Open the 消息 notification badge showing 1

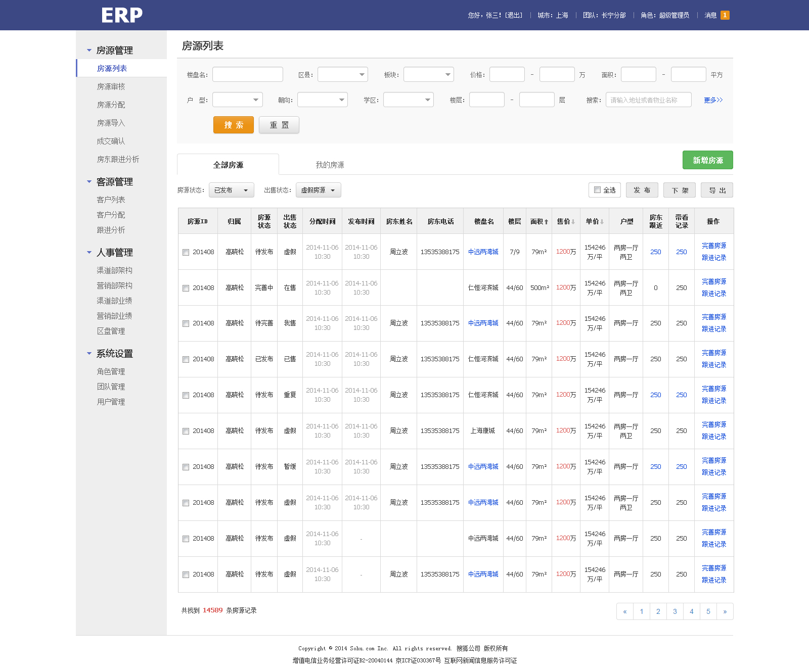coord(725,15)
